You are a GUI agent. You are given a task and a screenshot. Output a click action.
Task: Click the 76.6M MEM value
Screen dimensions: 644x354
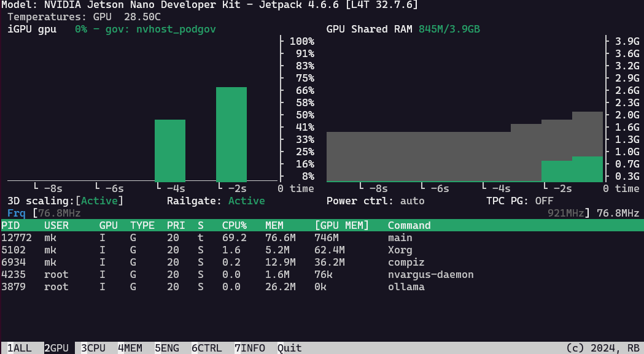pos(280,238)
